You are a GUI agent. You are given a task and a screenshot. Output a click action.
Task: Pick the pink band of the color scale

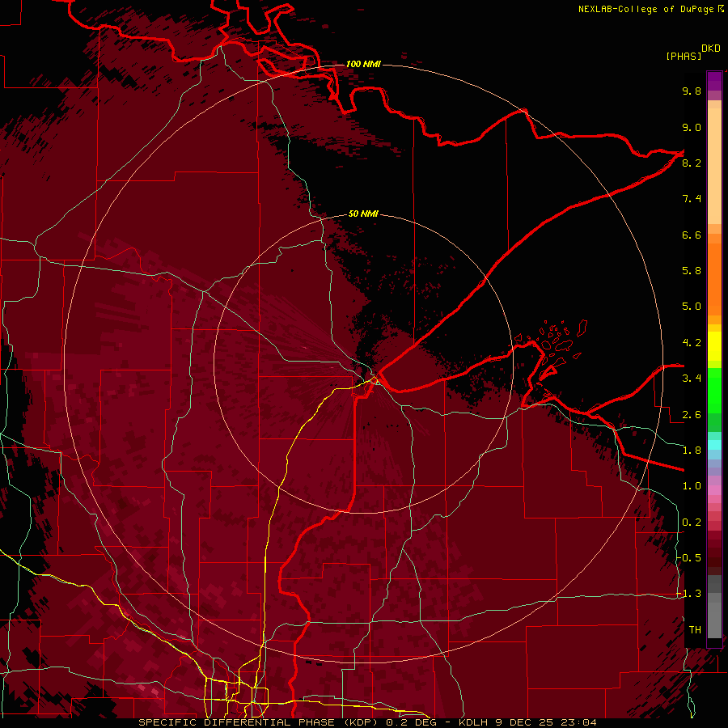tap(714, 490)
